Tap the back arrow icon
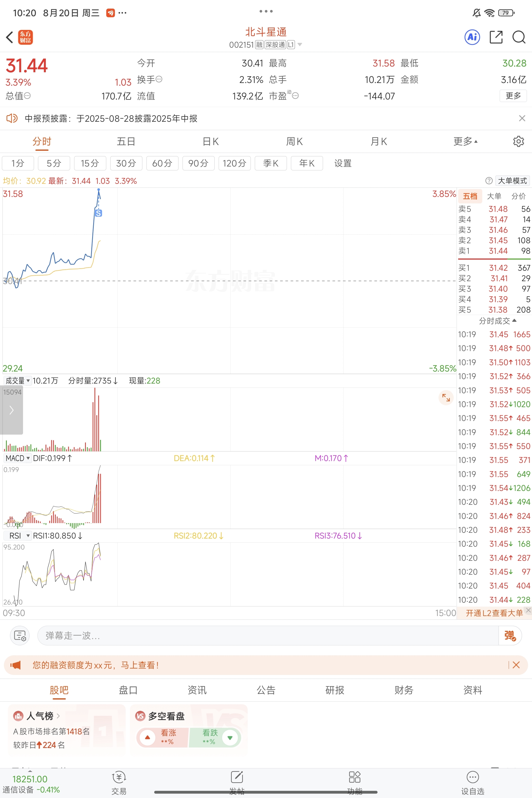This screenshot has width=532, height=798. click(x=9, y=37)
